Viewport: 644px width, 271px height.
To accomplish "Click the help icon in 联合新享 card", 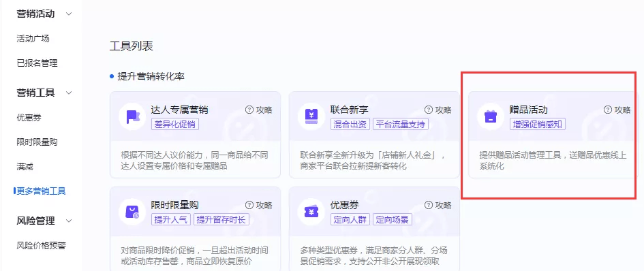I will coord(429,110).
